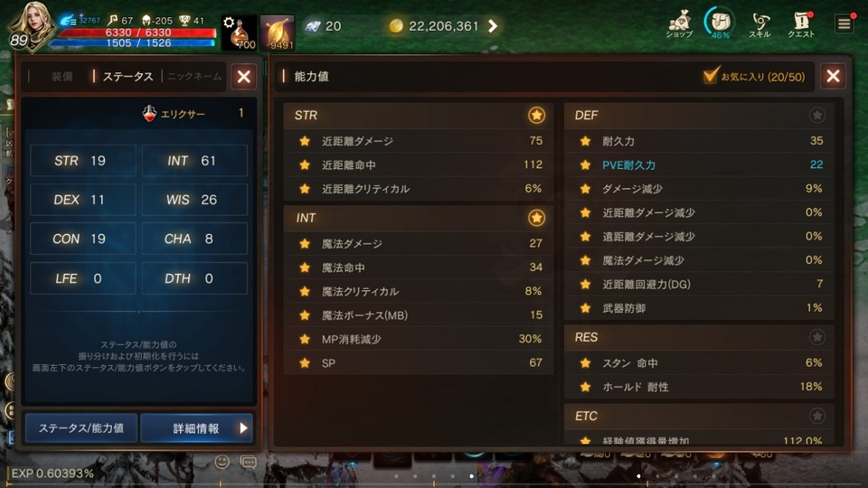This screenshot has height=488, width=868.
Task: Tap the potion quick-slot with gear icon
Action: click(x=239, y=33)
